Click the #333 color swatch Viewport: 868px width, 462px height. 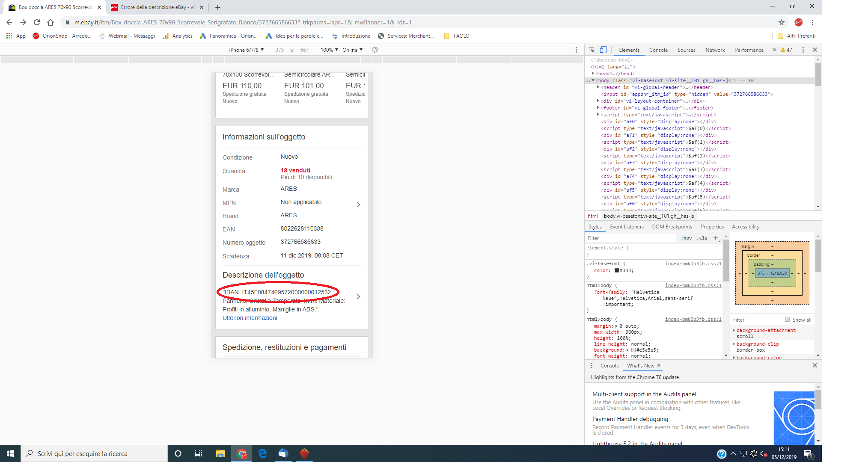tap(617, 270)
